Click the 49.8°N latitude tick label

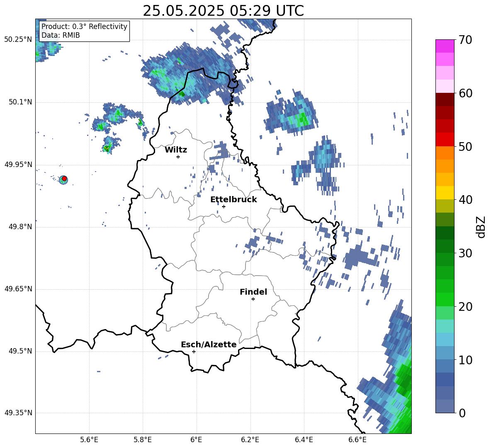point(20,227)
